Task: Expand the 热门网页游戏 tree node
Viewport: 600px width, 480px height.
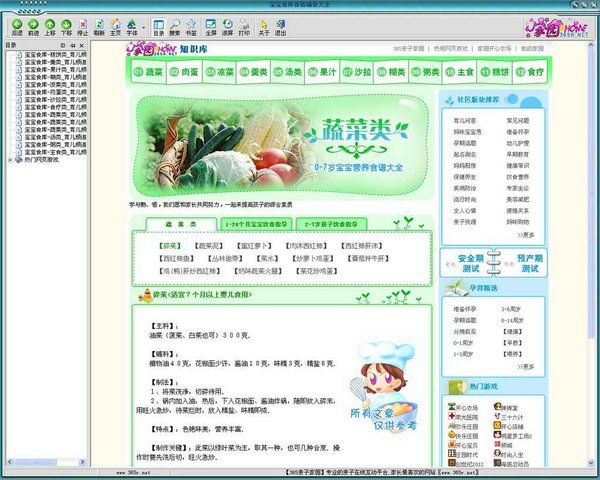Action: click(x=10, y=160)
